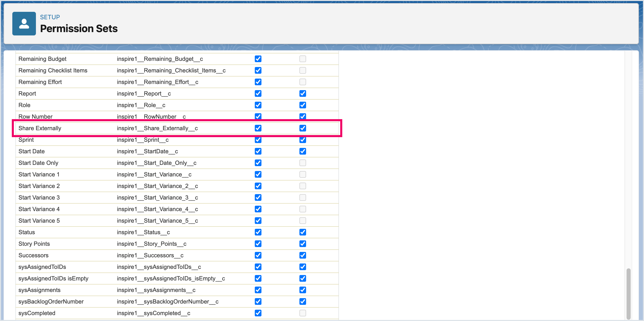Uncheck read access for Successors field
Image resolution: width=644 pixels, height=321 pixels.
258,255
